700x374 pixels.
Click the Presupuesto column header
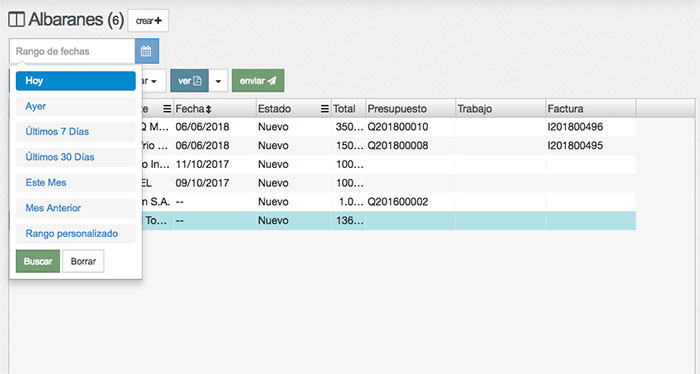pos(410,108)
